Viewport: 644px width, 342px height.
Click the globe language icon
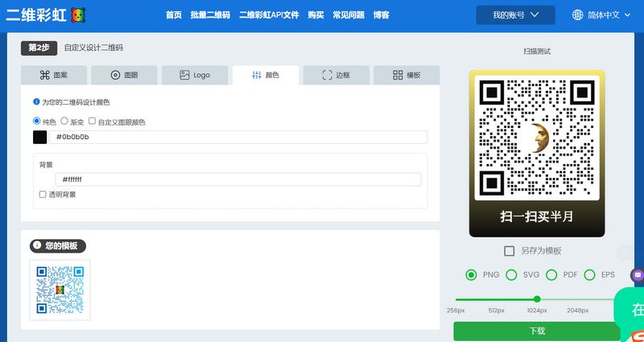(x=578, y=14)
